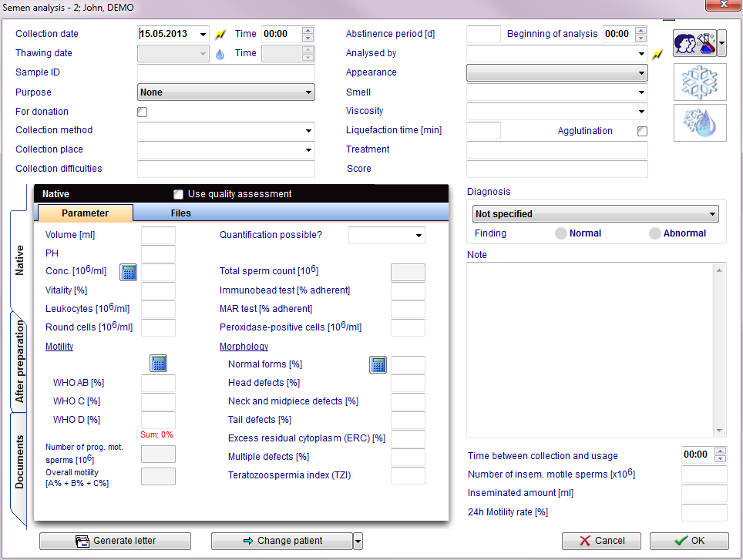The height and width of the screenshot is (560, 743).
Task: Click the Leukocytes input field
Action: pos(158,309)
